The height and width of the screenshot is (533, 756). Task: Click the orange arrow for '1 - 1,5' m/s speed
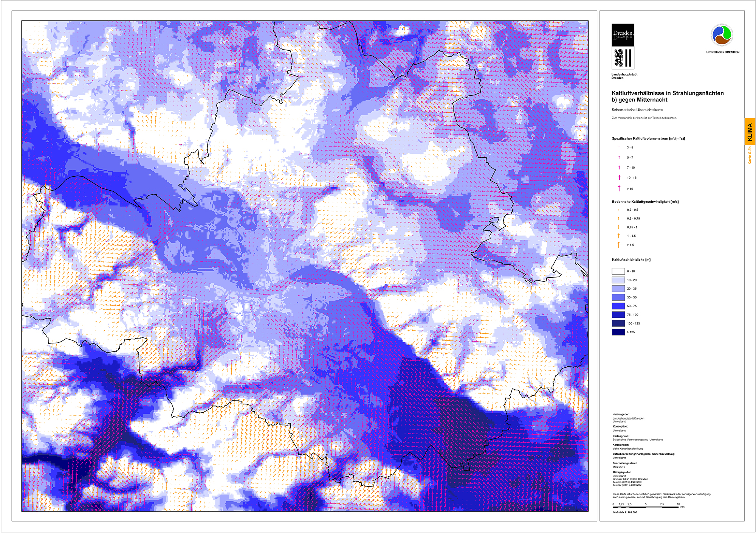click(619, 236)
